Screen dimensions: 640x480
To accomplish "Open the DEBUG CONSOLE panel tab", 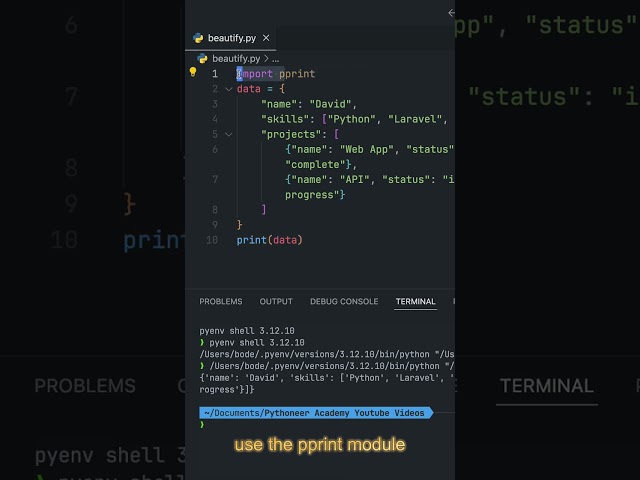I will point(344,302).
